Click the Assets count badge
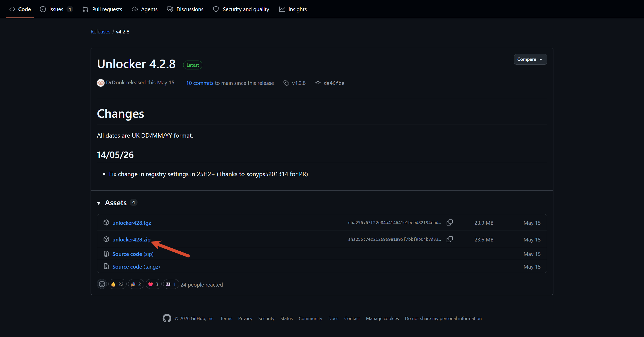The width and height of the screenshot is (644, 337). pos(133,202)
